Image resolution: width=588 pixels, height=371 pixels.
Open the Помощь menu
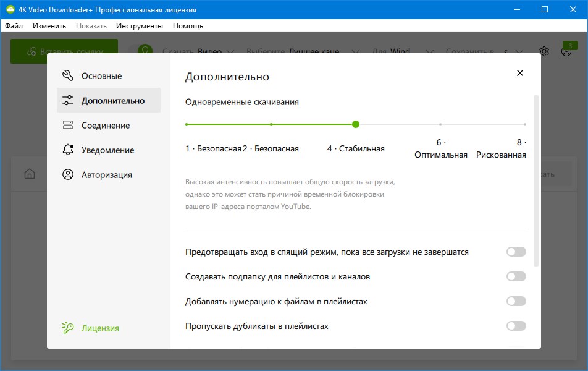click(x=188, y=25)
